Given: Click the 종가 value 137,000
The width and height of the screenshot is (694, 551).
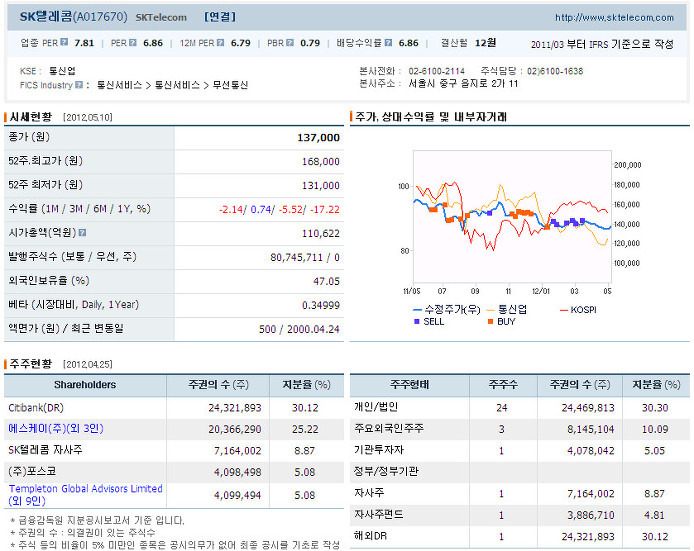Looking at the screenshot, I should coord(318,138).
